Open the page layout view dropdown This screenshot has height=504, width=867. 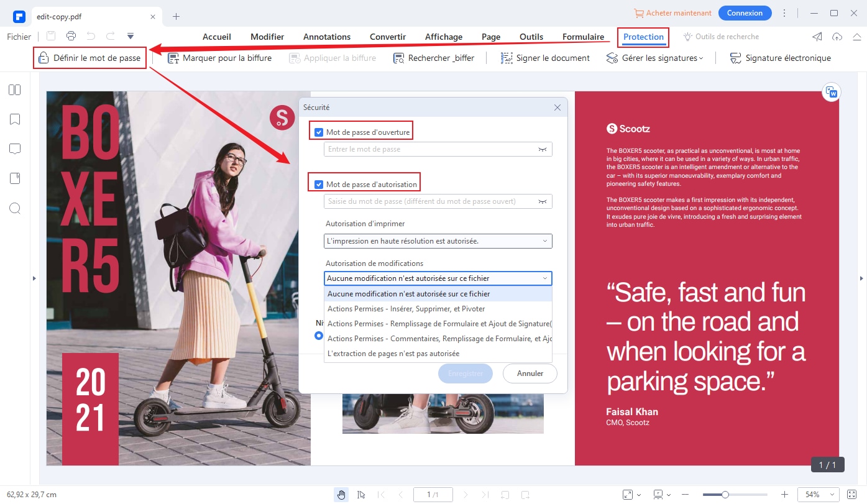(662, 495)
